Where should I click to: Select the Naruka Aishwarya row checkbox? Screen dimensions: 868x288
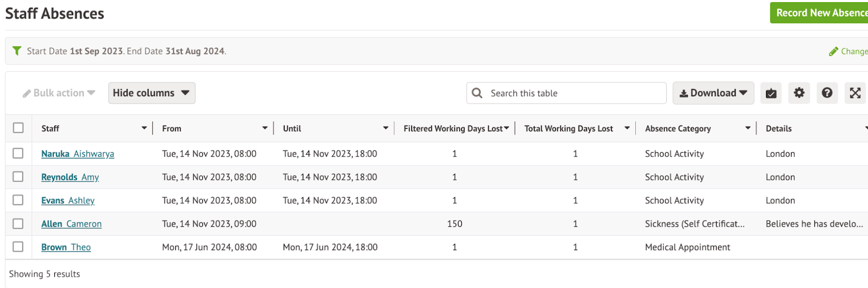point(18,154)
